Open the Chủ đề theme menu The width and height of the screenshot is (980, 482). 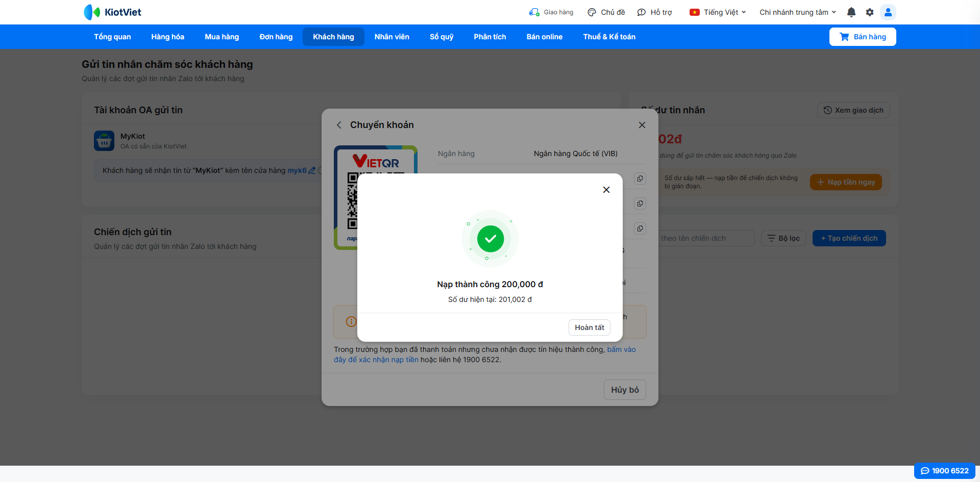click(x=606, y=12)
